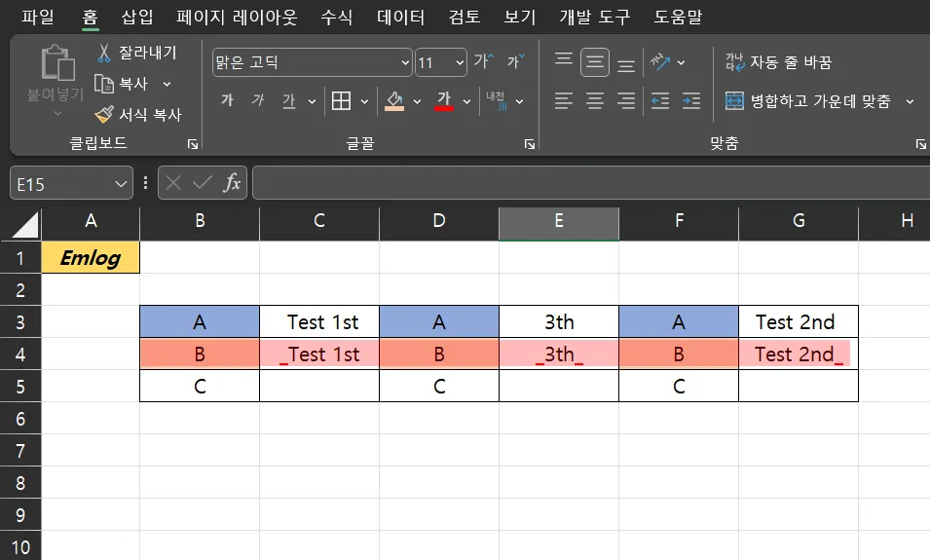Viewport: 930px width, 560px height.
Task: Toggle wrap text (자동 줄 바꿈)
Action: (x=778, y=61)
